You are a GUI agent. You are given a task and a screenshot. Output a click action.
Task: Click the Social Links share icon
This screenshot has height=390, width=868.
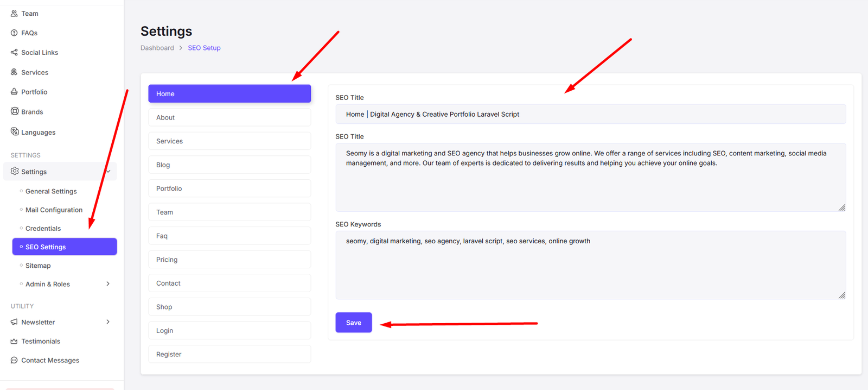(14, 53)
